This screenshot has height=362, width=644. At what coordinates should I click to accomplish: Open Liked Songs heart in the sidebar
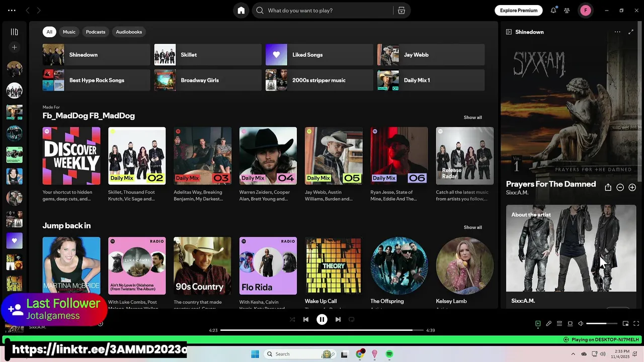(x=14, y=241)
